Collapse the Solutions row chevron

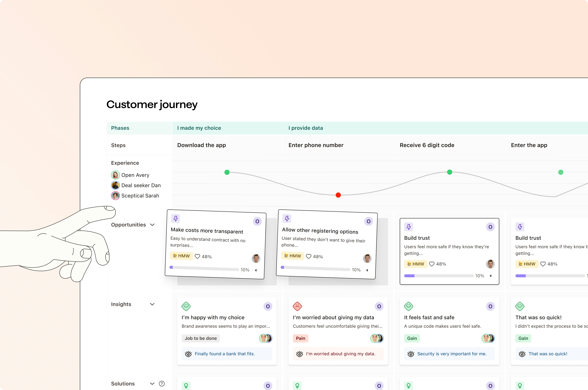[x=152, y=384]
